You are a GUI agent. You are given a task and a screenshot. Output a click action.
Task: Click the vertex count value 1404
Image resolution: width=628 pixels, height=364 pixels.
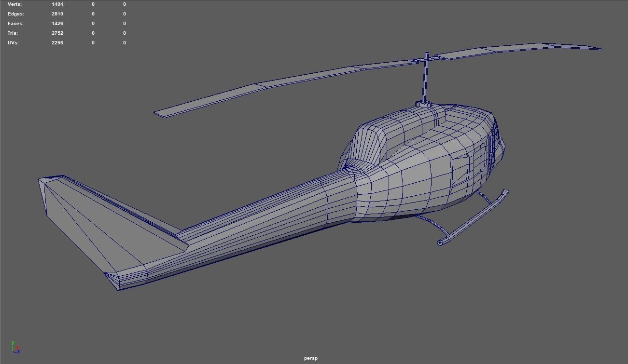coord(57,4)
